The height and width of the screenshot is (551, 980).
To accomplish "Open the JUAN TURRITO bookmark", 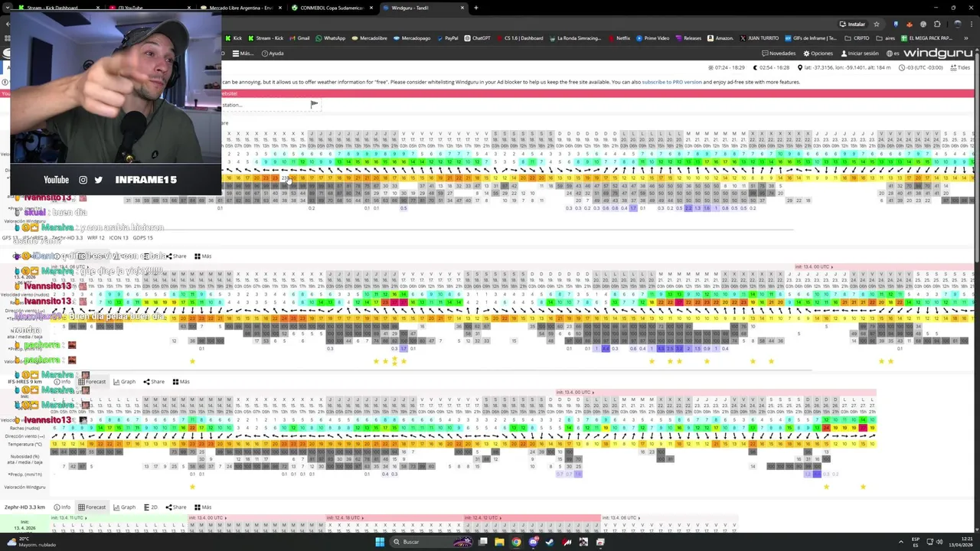I will [758, 37].
